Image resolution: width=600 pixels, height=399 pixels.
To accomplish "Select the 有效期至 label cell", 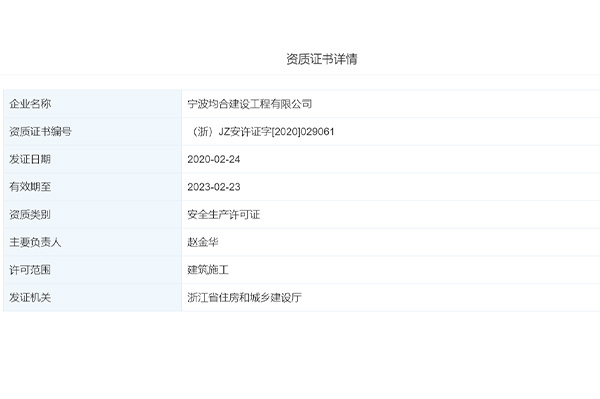I will pos(93,187).
